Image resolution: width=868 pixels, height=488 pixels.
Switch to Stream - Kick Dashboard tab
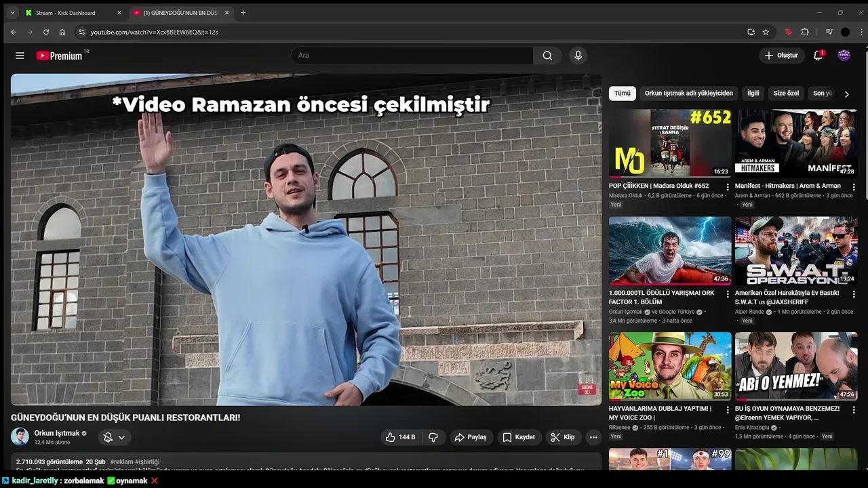click(71, 12)
